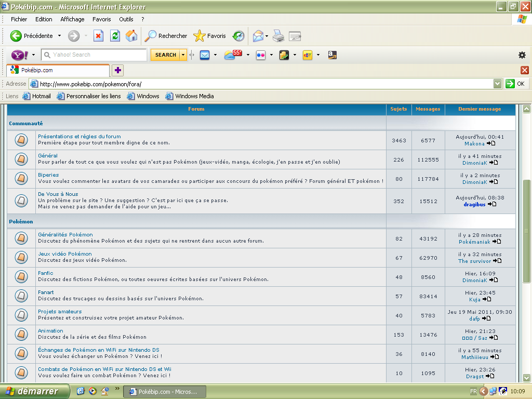Add a new toolbar tab with plus icon
The image size is (532, 399).
coord(118,70)
